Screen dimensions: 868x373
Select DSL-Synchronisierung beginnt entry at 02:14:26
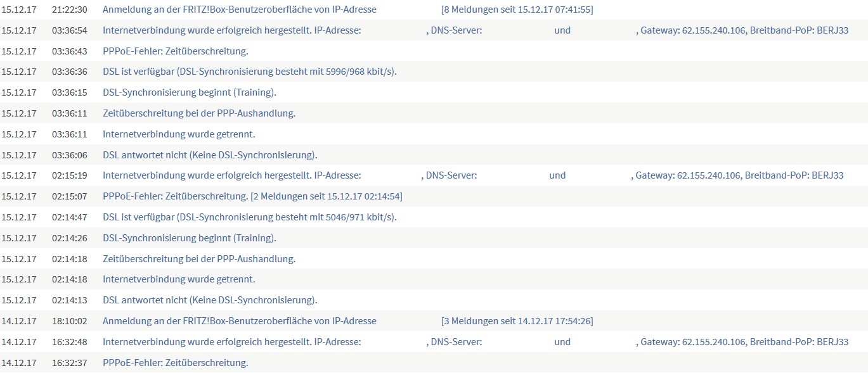point(190,238)
